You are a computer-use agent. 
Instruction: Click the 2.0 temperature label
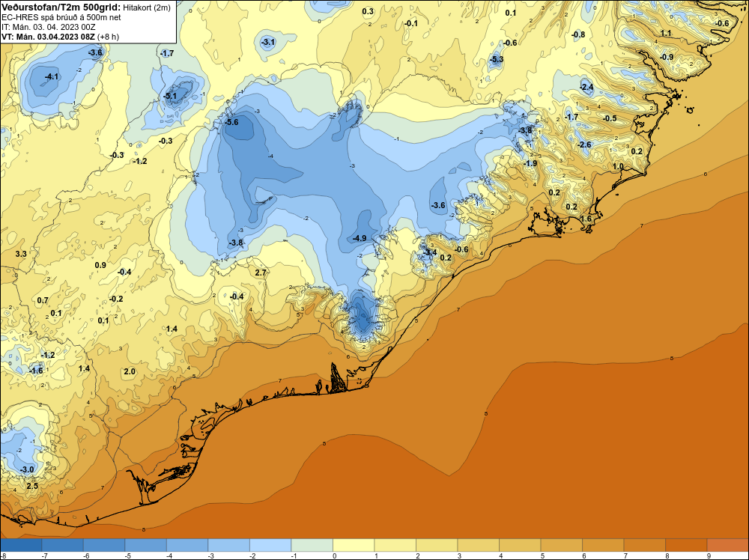pyautogui.click(x=130, y=371)
